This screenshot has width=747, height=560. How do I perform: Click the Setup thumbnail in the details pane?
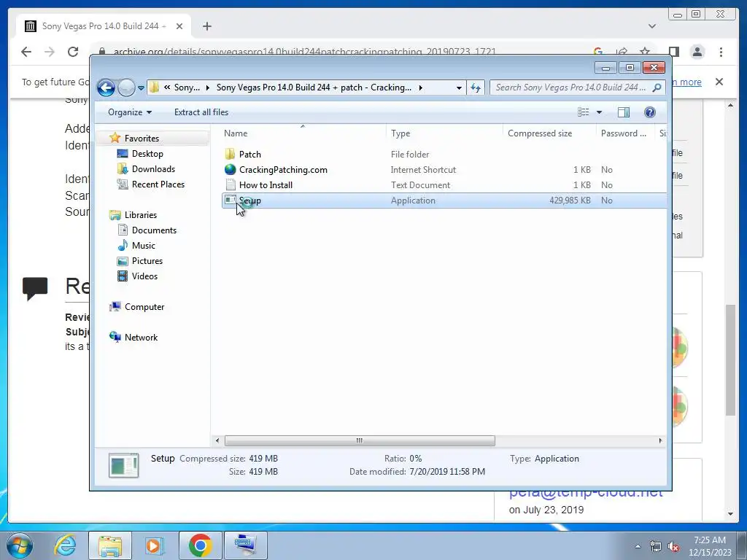point(123,465)
